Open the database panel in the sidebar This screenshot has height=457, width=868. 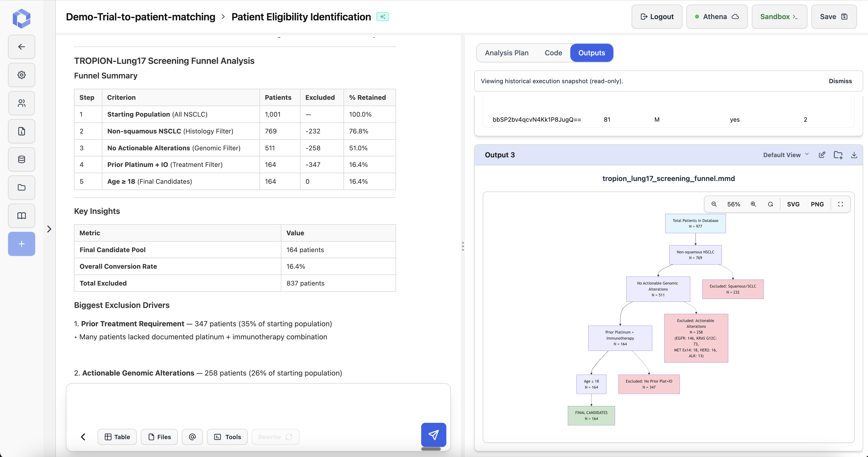21,159
